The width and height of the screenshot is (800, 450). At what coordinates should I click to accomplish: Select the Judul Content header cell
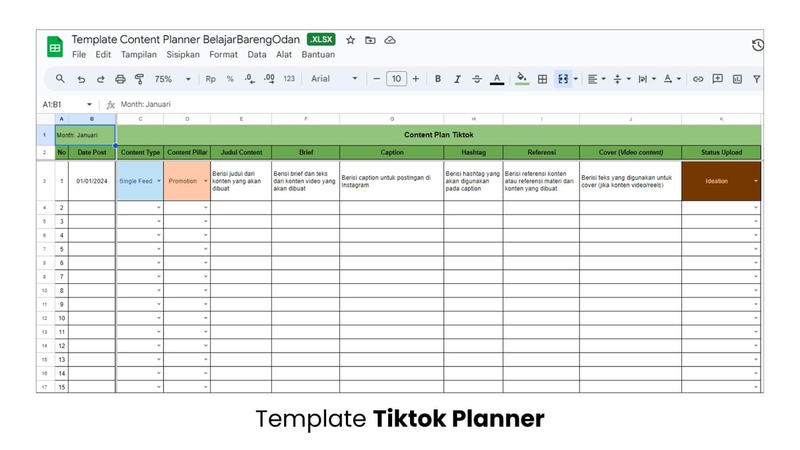(241, 152)
